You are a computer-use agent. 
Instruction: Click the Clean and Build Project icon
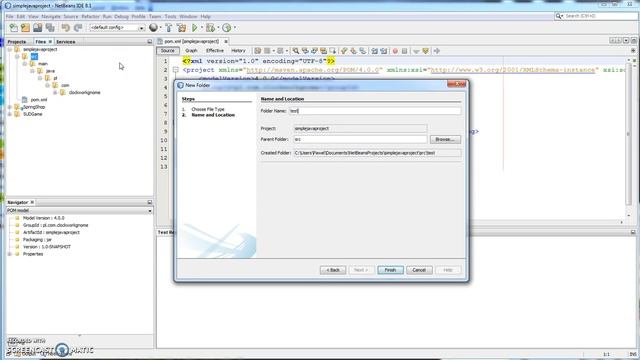click(181, 28)
